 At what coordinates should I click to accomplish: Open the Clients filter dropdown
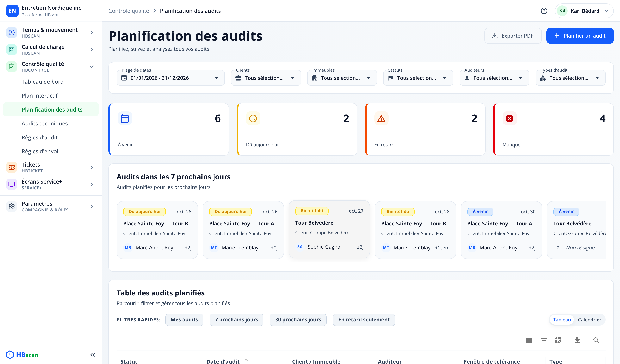point(266,78)
